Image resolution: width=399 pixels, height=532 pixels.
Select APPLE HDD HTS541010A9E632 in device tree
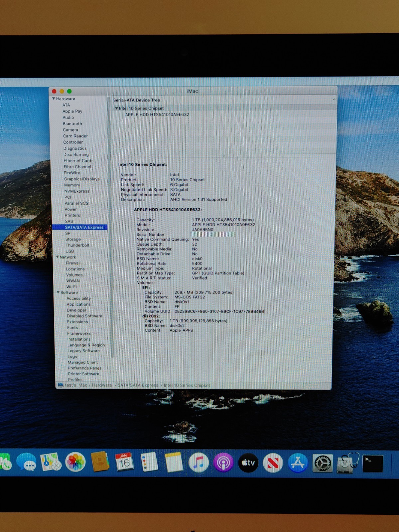[x=157, y=114]
